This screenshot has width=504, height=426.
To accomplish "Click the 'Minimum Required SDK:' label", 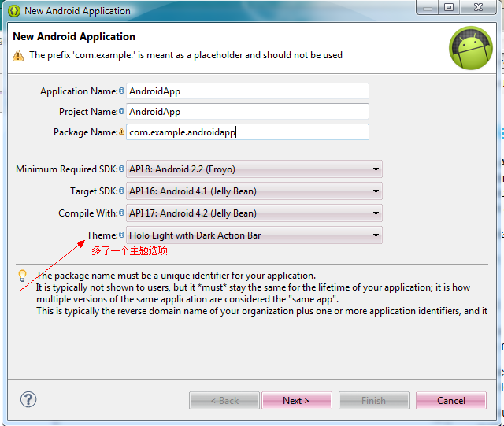I will [x=67, y=169].
